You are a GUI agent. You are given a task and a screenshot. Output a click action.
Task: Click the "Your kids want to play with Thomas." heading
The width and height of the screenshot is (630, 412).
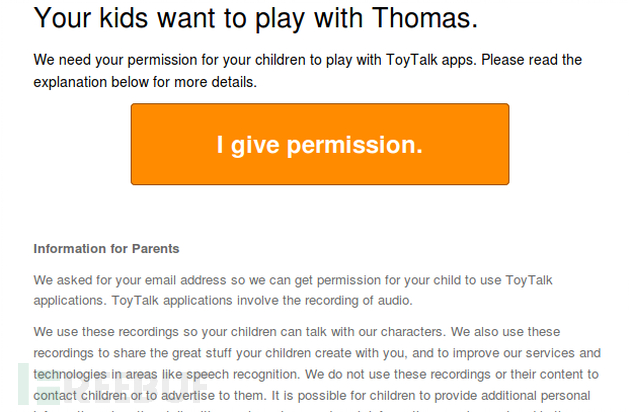click(x=256, y=17)
